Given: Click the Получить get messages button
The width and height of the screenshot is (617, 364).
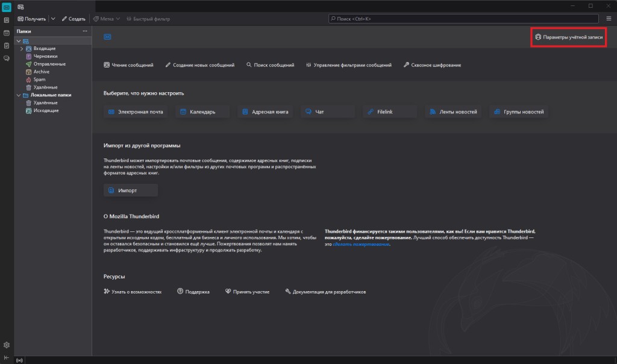Looking at the screenshot, I should coord(32,19).
